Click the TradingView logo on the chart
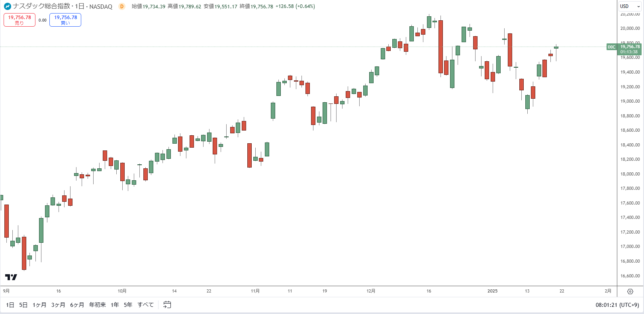The image size is (644, 314). tap(11, 277)
